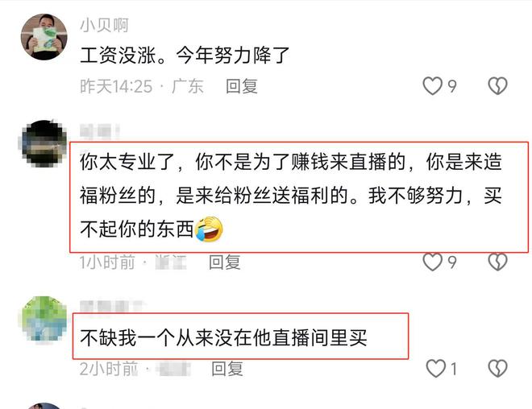This screenshot has height=409, width=532.
Task: Reply to the 2小时前 comment via 回复
Action: click(x=227, y=369)
